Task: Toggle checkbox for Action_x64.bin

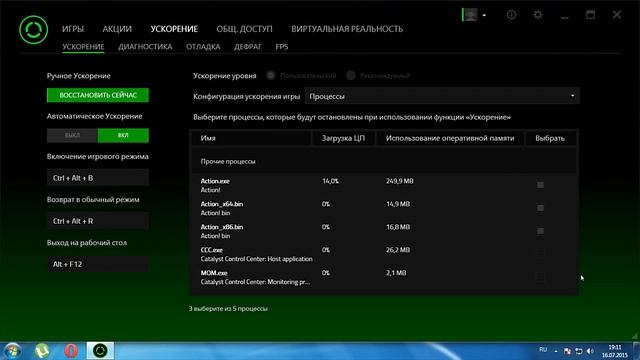Action: tap(540, 208)
